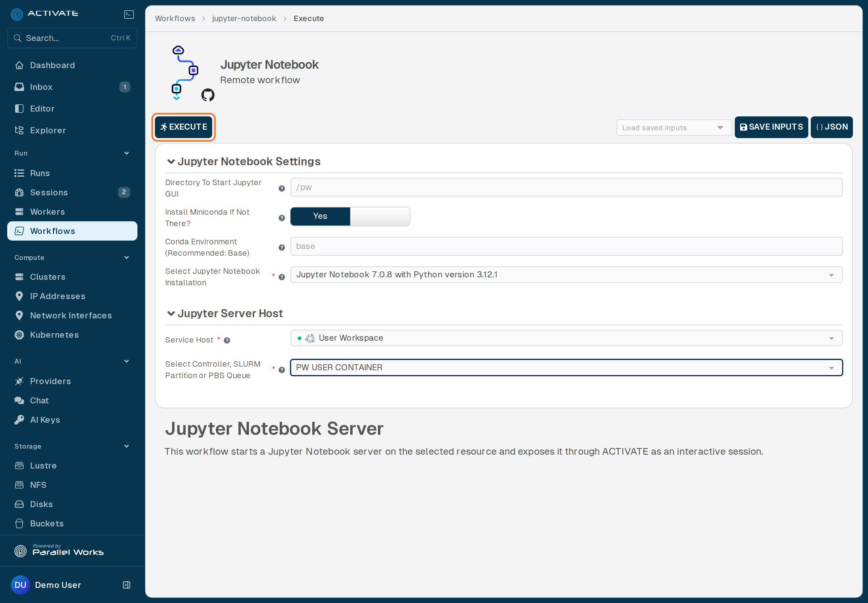Open AI Keys in the sidebar
This screenshot has width=868, height=603.
click(x=72, y=420)
